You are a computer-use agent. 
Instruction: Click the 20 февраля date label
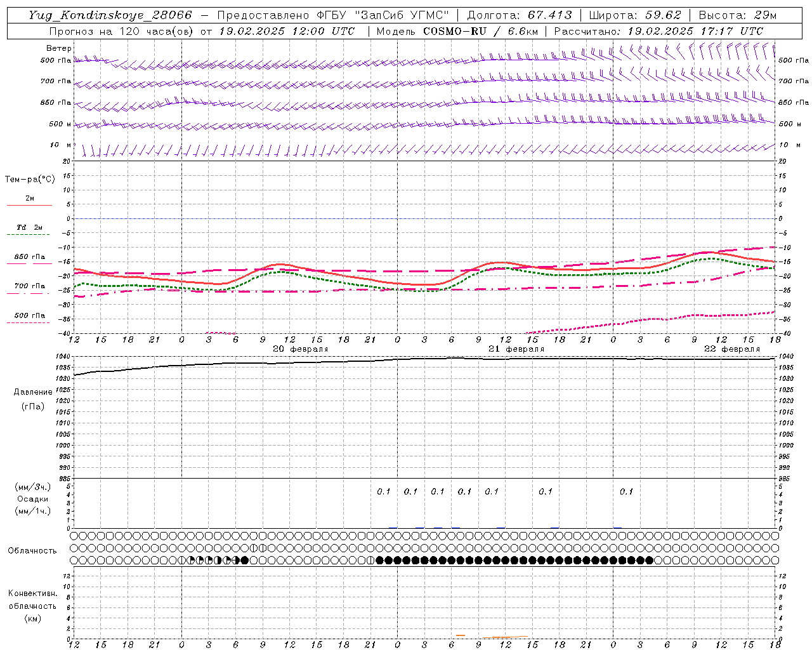(301, 349)
